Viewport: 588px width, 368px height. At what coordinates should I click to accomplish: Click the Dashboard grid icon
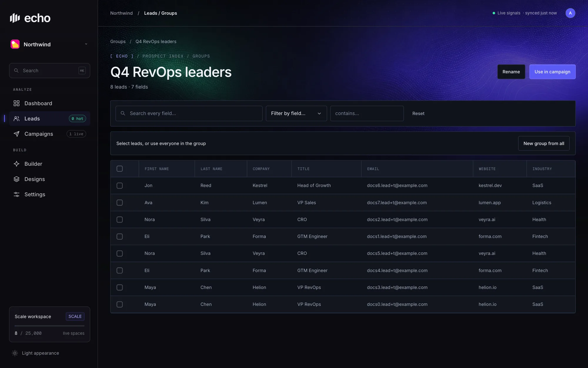(x=16, y=103)
